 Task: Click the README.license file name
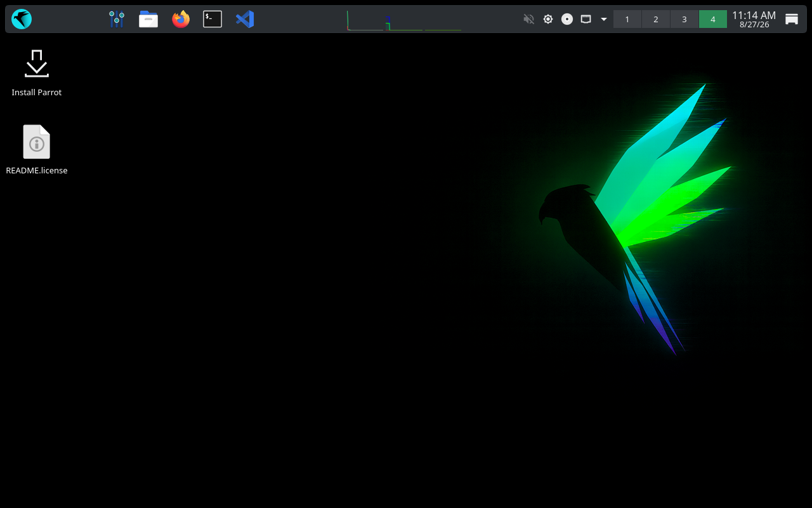(x=37, y=170)
